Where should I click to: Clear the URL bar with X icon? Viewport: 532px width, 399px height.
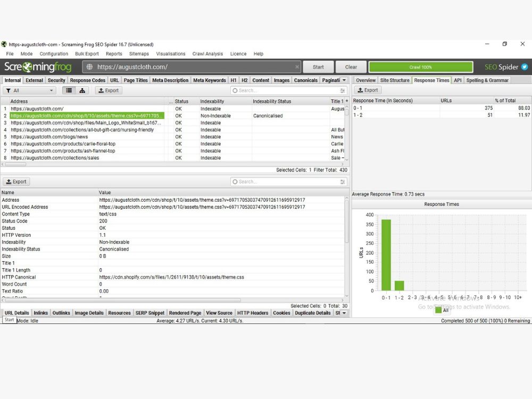(x=297, y=67)
